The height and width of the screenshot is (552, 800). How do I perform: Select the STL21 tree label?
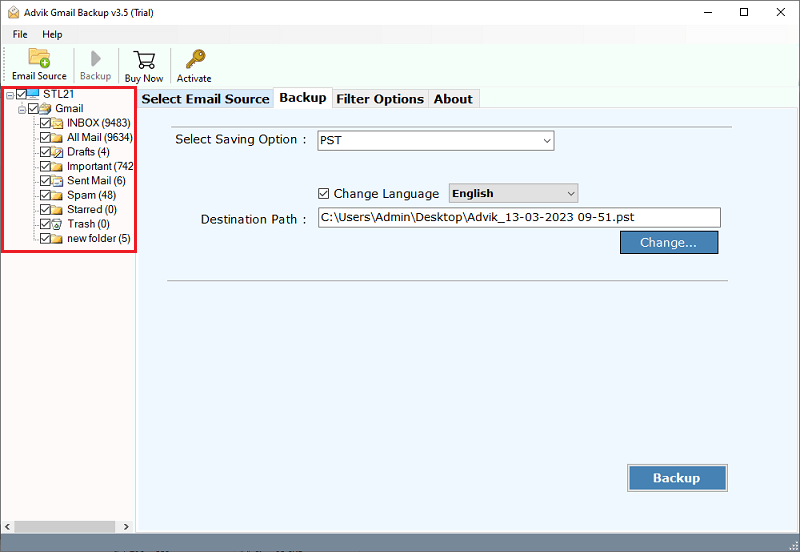[59, 94]
